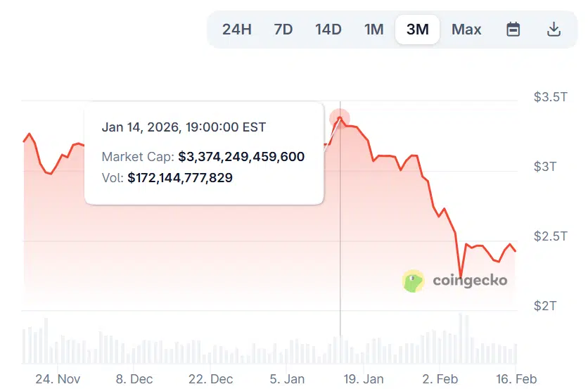The height and width of the screenshot is (389, 588).
Task: Click the highlighted Jan 14 data point
Action: click(340, 118)
